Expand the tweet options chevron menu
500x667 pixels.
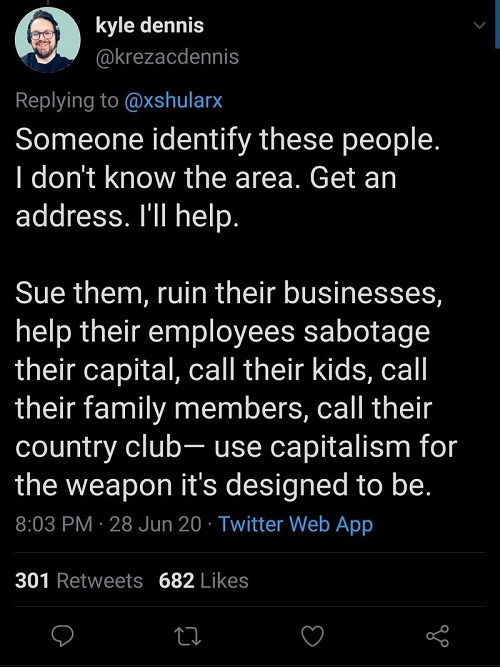480,26
